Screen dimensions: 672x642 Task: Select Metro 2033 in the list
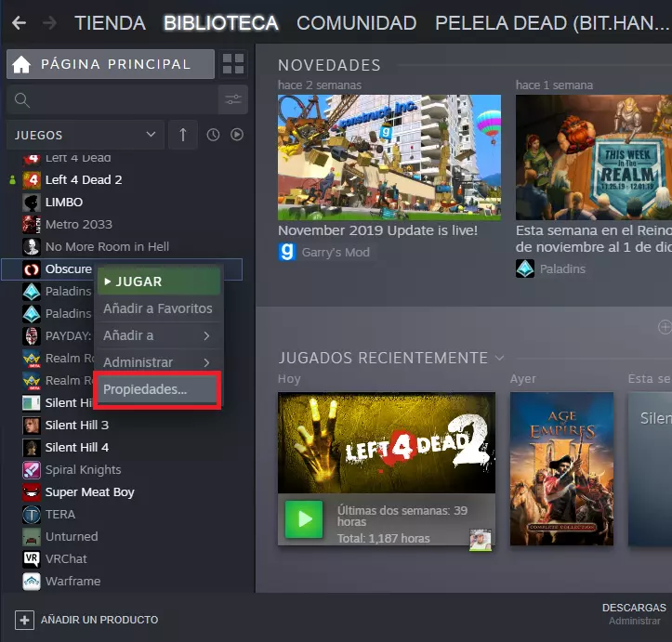[79, 225]
